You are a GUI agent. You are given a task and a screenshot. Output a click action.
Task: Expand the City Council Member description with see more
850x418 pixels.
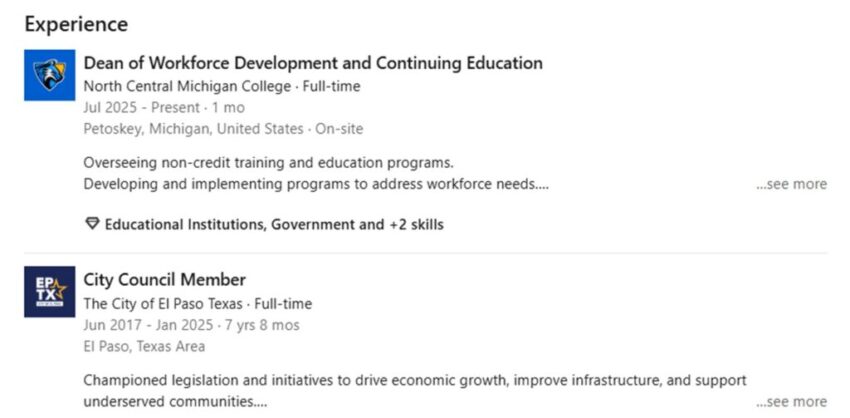coord(791,402)
